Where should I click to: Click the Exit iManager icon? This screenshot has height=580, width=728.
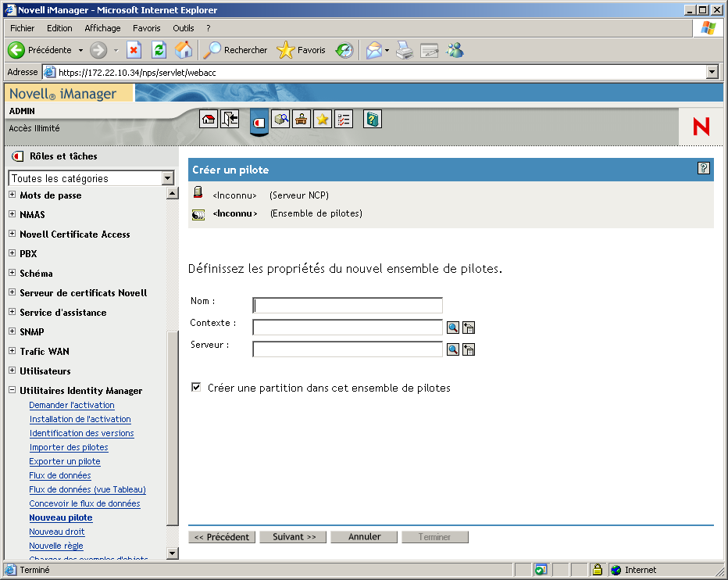pos(230,119)
